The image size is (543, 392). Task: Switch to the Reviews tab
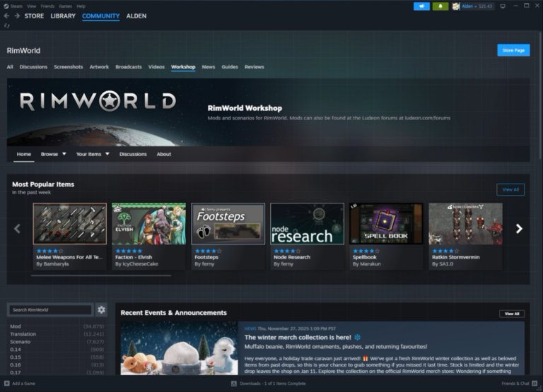(255, 67)
